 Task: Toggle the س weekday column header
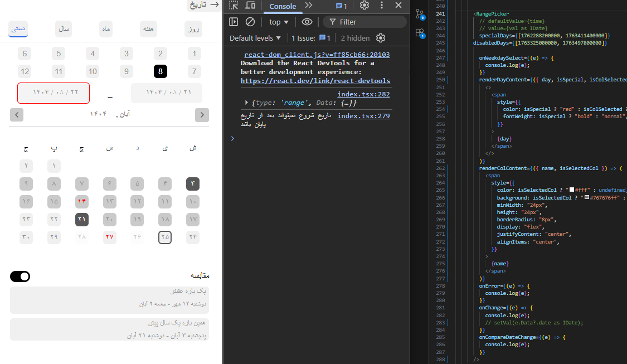110,148
